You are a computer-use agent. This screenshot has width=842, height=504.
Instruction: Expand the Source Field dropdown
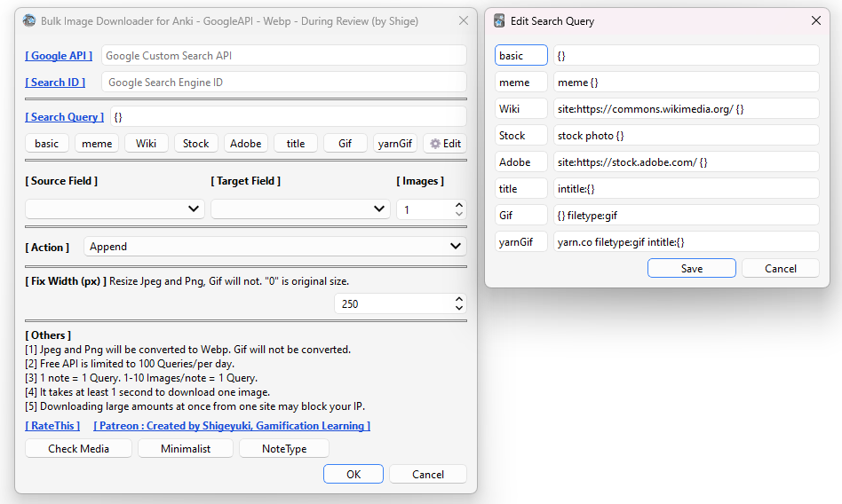click(x=115, y=209)
